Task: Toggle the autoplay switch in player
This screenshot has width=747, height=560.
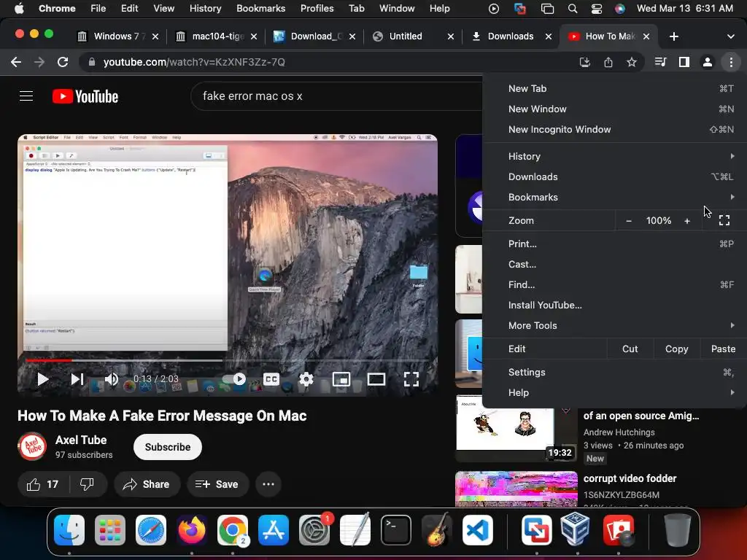Action: click(x=234, y=379)
